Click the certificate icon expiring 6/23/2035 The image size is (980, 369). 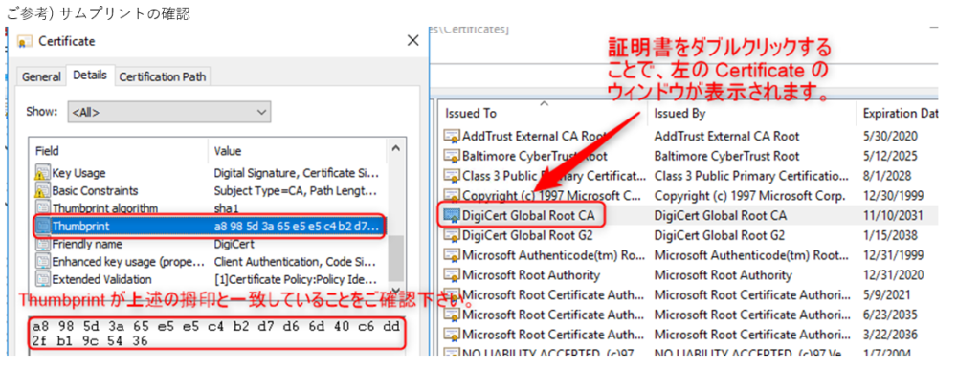click(452, 315)
